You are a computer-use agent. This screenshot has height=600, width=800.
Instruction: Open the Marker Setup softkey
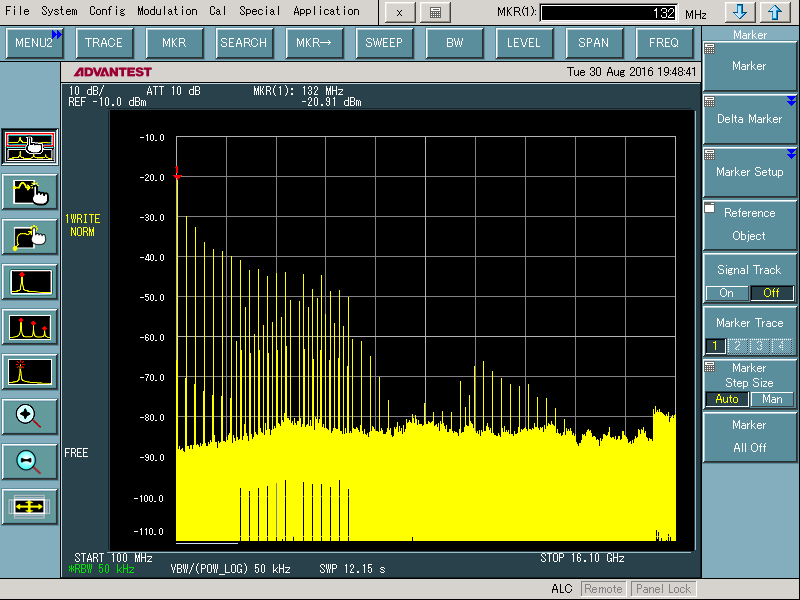(x=749, y=172)
